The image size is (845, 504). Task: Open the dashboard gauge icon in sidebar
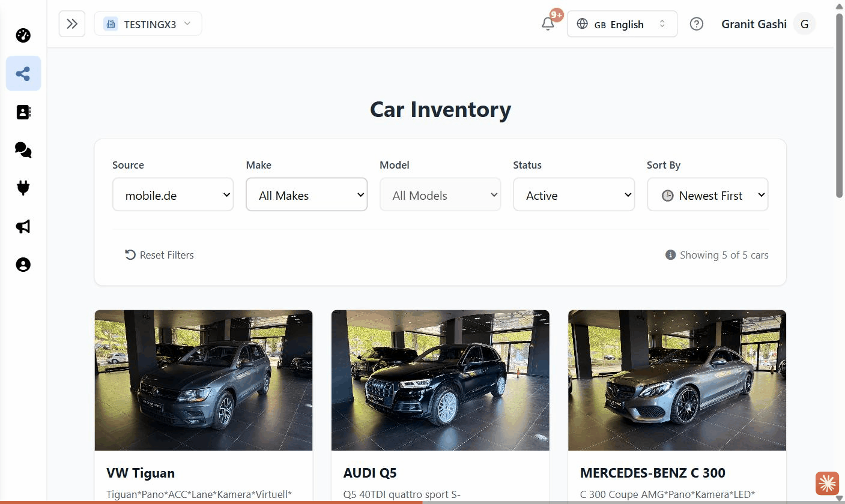pyautogui.click(x=23, y=35)
